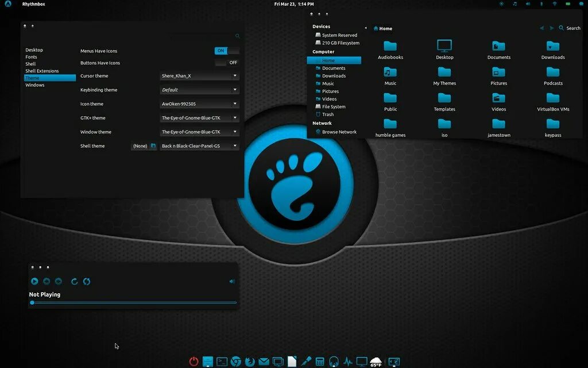Open Rhythmbox volume control
This screenshot has height=368, width=588.
click(232, 281)
